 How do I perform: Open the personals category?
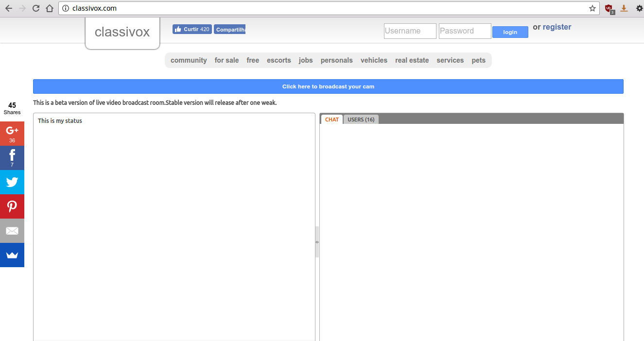point(336,60)
